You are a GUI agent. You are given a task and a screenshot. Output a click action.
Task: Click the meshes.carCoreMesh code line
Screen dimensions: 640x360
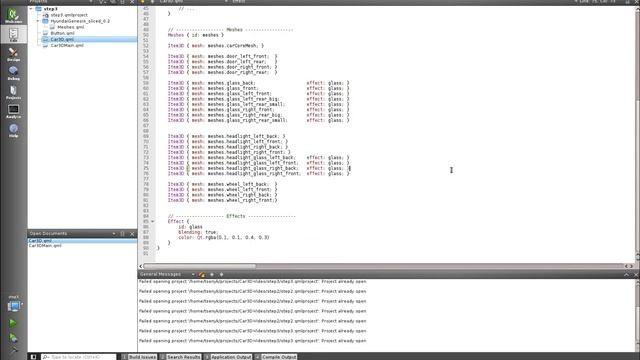click(x=216, y=46)
